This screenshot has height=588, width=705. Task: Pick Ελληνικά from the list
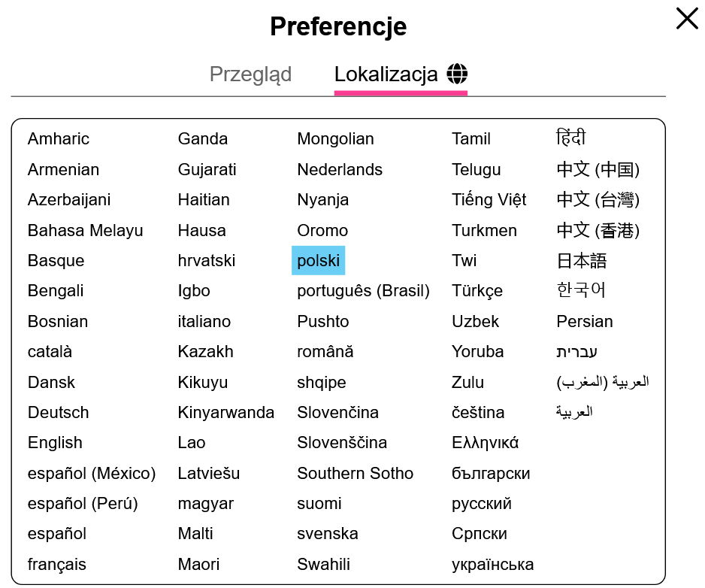click(x=485, y=443)
